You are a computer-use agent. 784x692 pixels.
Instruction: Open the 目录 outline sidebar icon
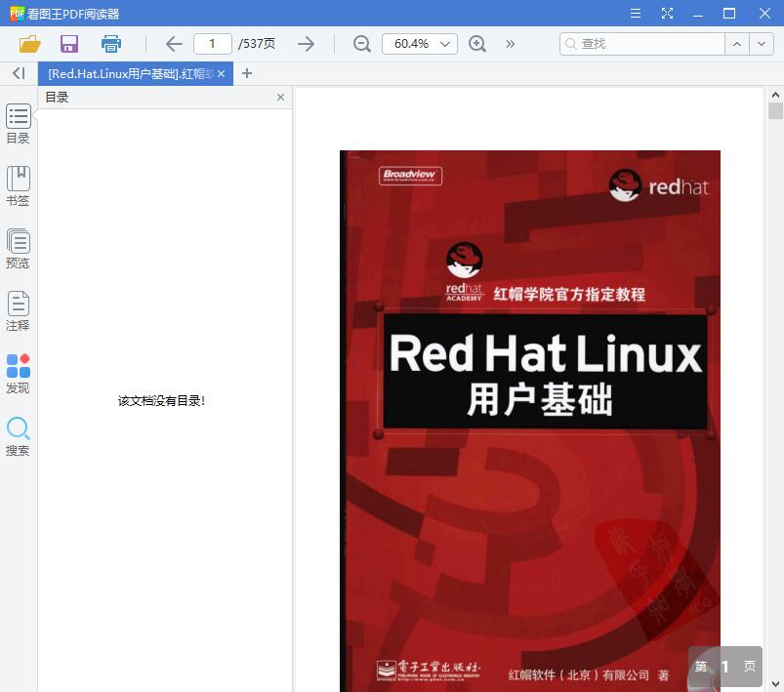[x=18, y=124]
